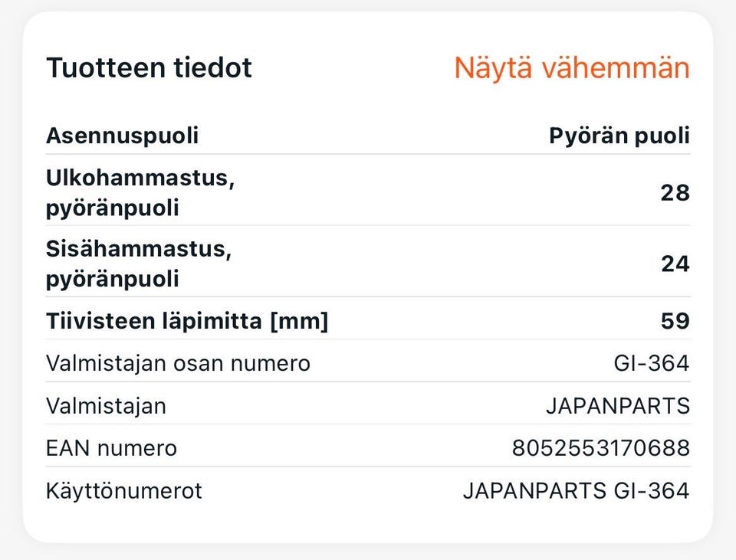Select the Sisähammastus, pyöränpuoli label
736x560 pixels.
(138, 264)
